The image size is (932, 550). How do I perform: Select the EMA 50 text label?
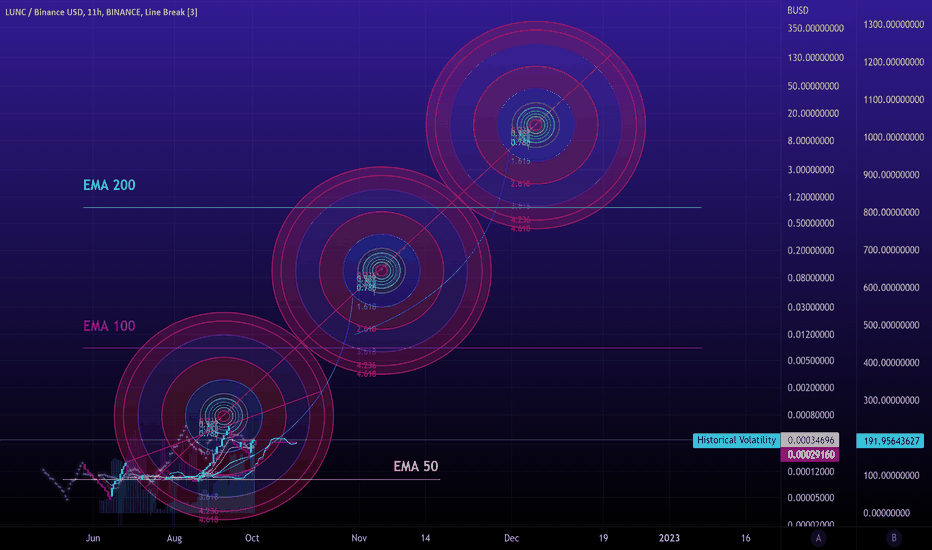tap(416, 466)
